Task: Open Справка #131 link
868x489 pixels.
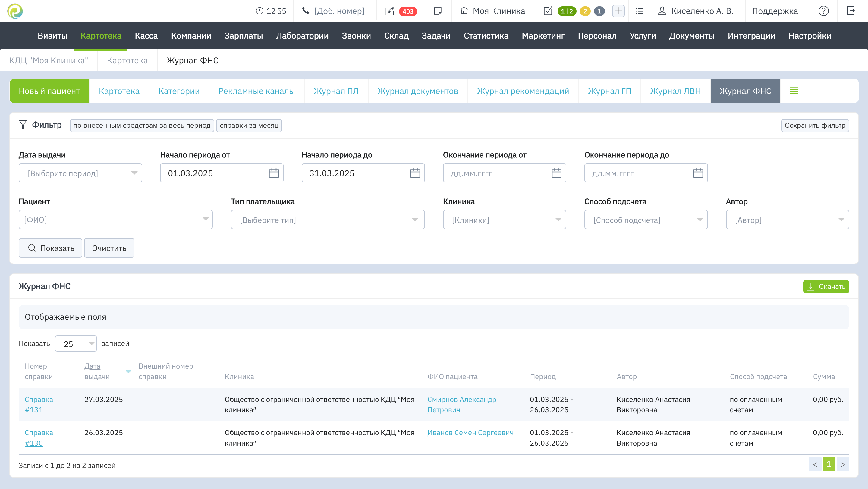Action: [x=39, y=404]
